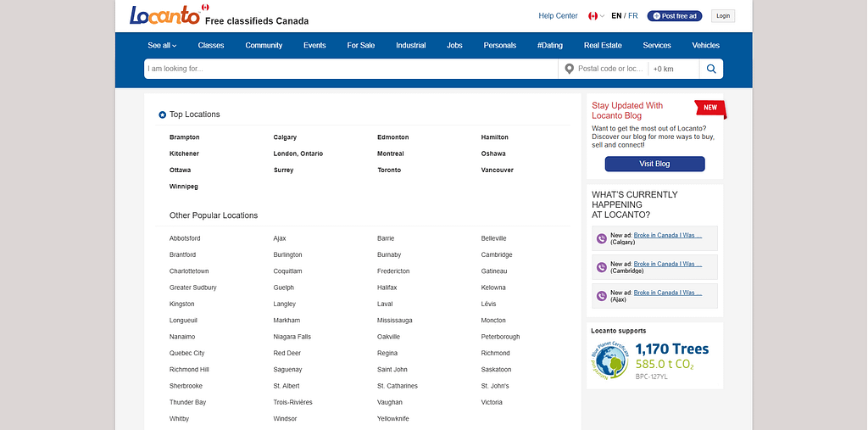Viewport: 868px width, 430px height.
Task: Select Kitchener location
Action: point(184,154)
